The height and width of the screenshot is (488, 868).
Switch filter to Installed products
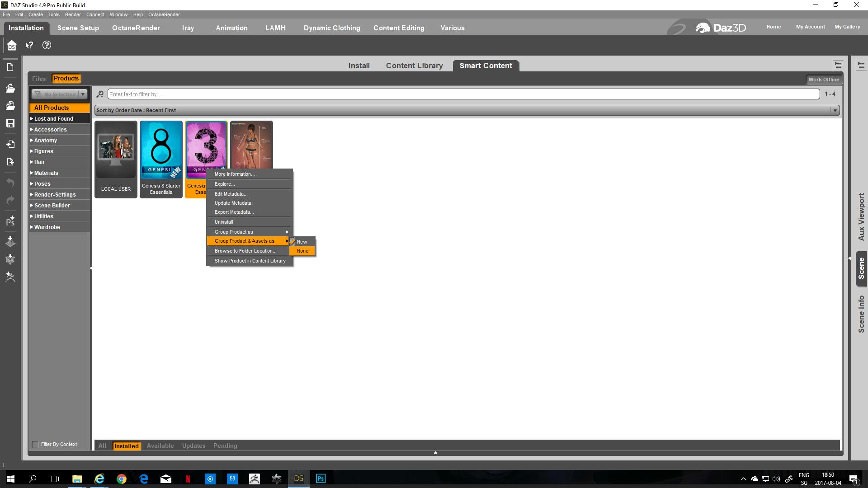point(126,446)
